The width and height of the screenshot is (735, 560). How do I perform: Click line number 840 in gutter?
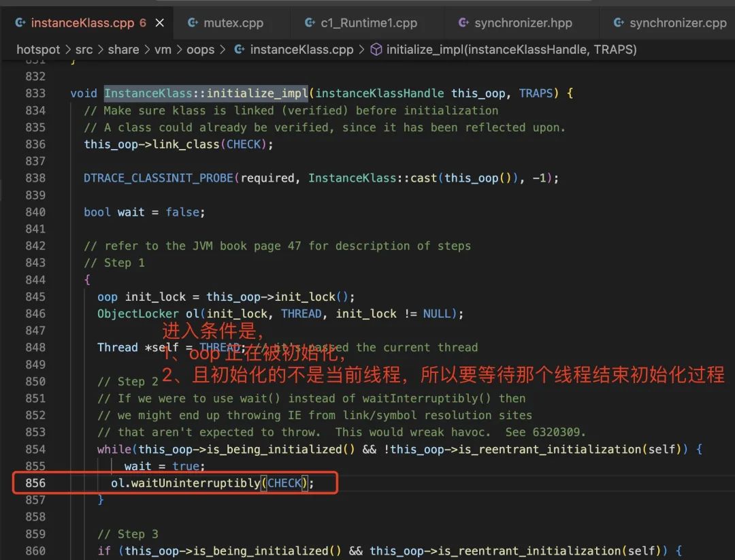pyautogui.click(x=35, y=212)
